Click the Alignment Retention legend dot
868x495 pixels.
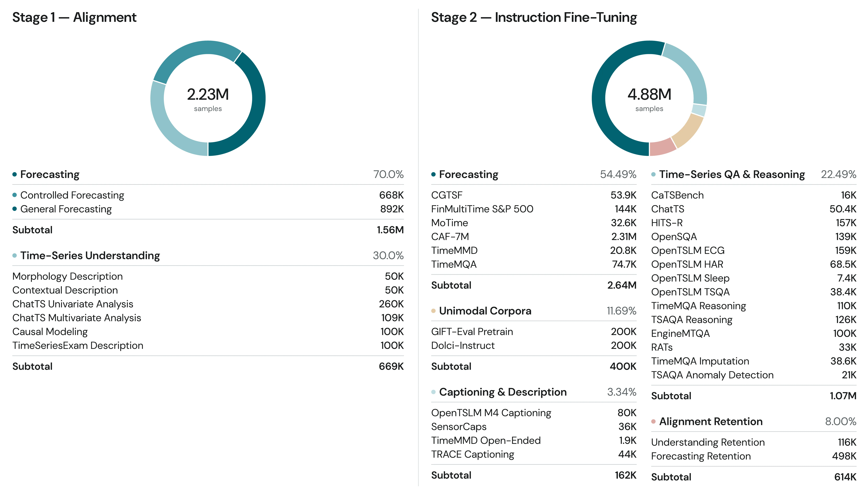(x=653, y=422)
